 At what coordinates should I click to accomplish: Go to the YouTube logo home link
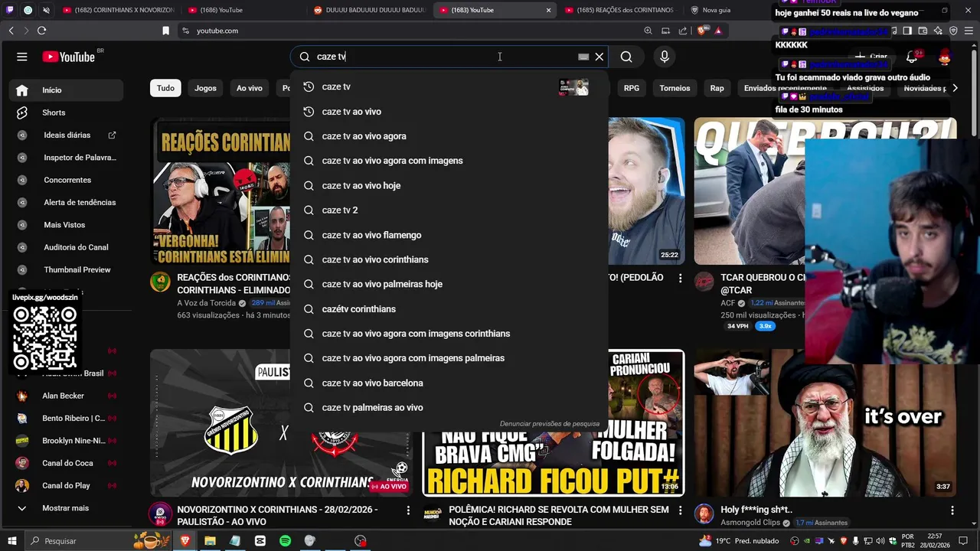pos(69,57)
